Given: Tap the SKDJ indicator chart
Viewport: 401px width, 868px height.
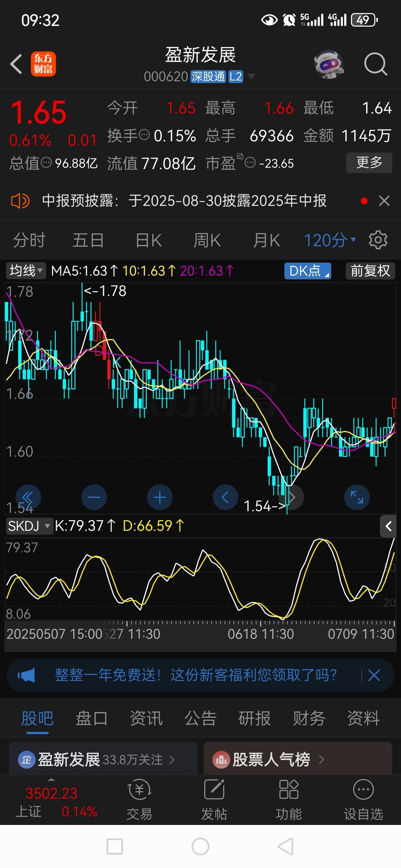Looking at the screenshot, I should point(200,579).
